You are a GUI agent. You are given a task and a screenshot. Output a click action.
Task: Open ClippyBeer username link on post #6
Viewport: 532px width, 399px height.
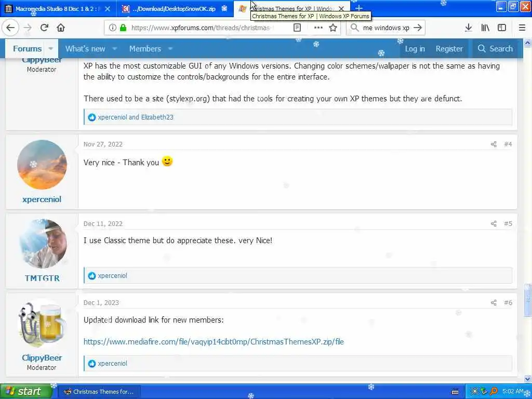(42, 357)
